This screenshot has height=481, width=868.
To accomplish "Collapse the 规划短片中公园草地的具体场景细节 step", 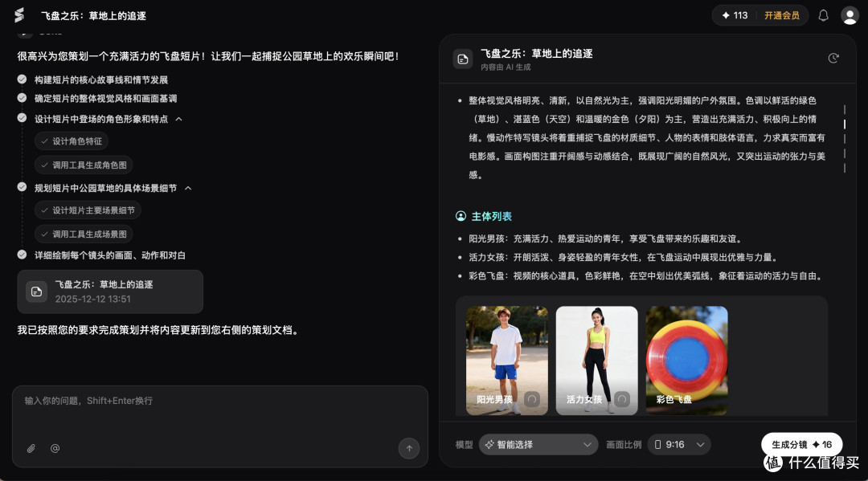I will click(x=188, y=188).
